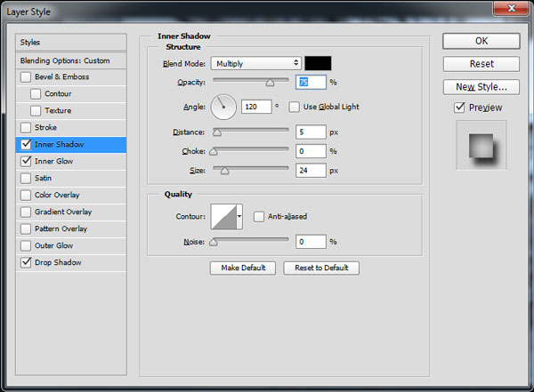Uncheck the Inner Shadow checkbox

[x=26, y=144]
